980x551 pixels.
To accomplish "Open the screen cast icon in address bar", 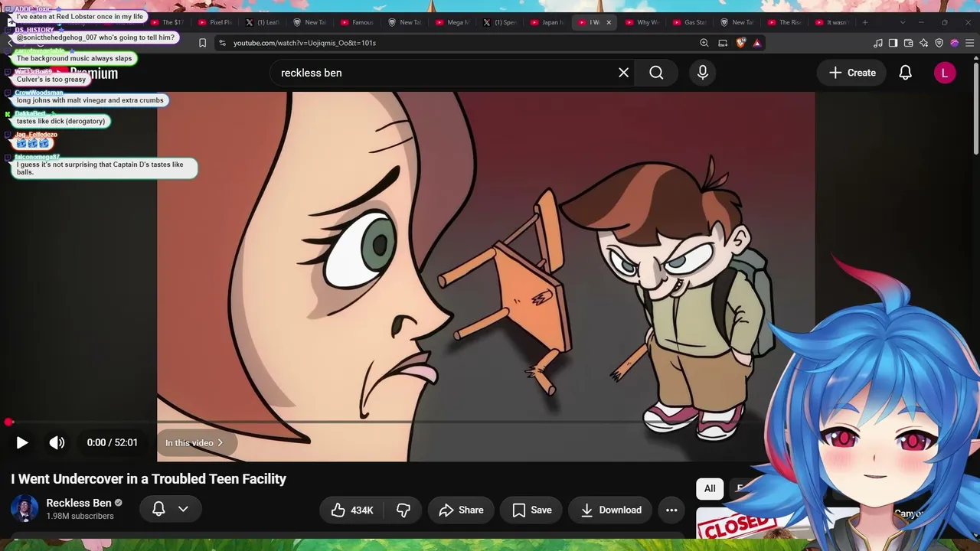I will coord(723,43).
